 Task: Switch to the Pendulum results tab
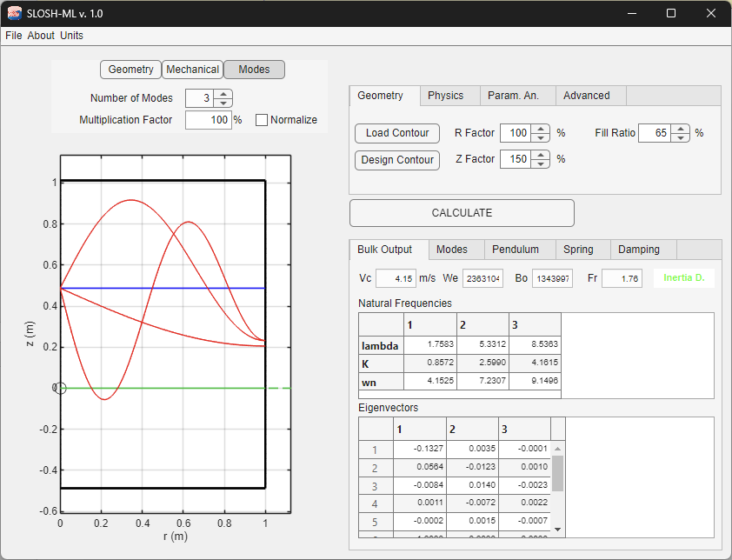point(519,249)
